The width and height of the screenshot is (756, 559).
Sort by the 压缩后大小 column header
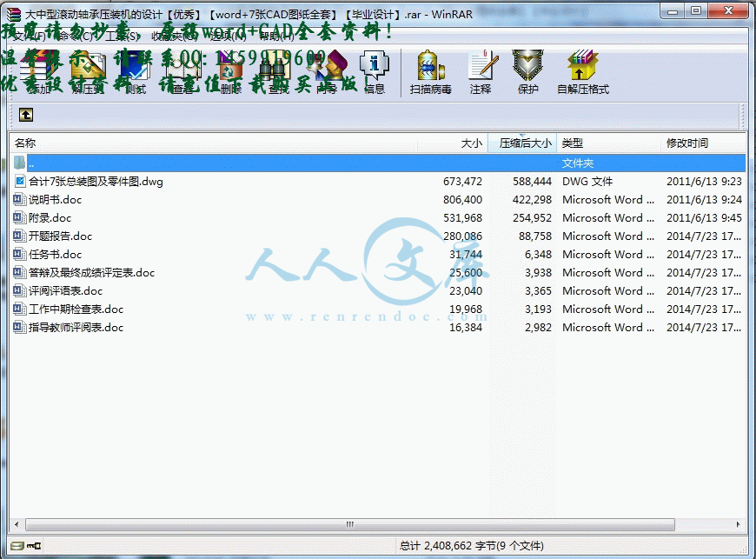coord(522,143)
